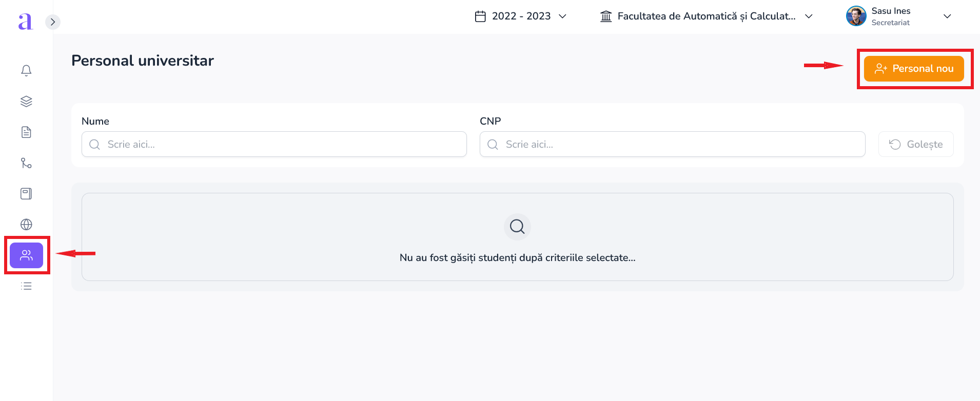
Task: Expand the Sasu Ines user menu
Action: (x=947, y=16)
